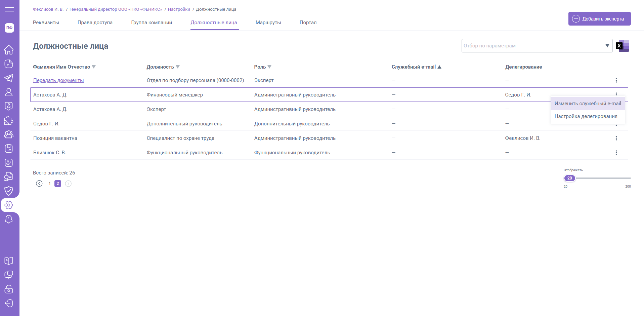
Task: Open the paper plane send icon
Action: click(x=9, y=78)
